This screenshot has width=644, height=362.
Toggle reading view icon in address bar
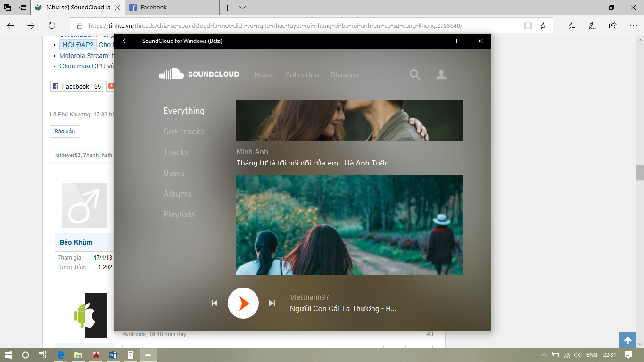[x=528, y=25]
